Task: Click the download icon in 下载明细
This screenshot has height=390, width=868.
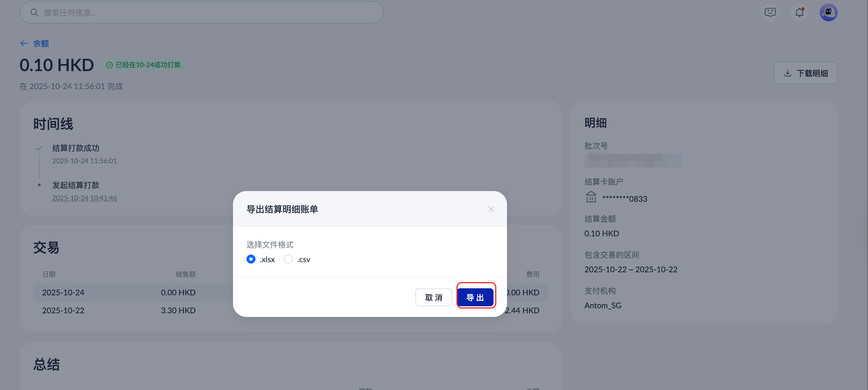Action: (787, 73)
